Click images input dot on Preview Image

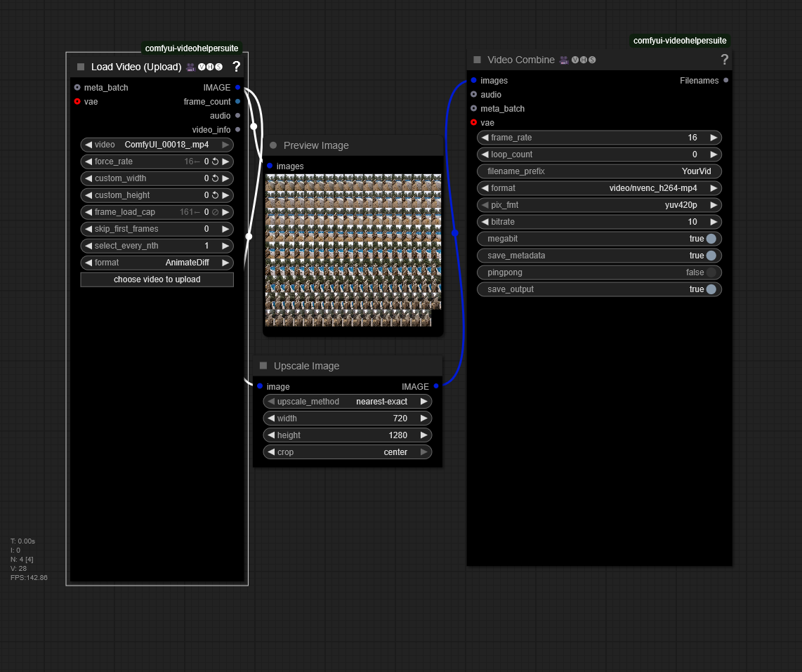click(270, 166)
